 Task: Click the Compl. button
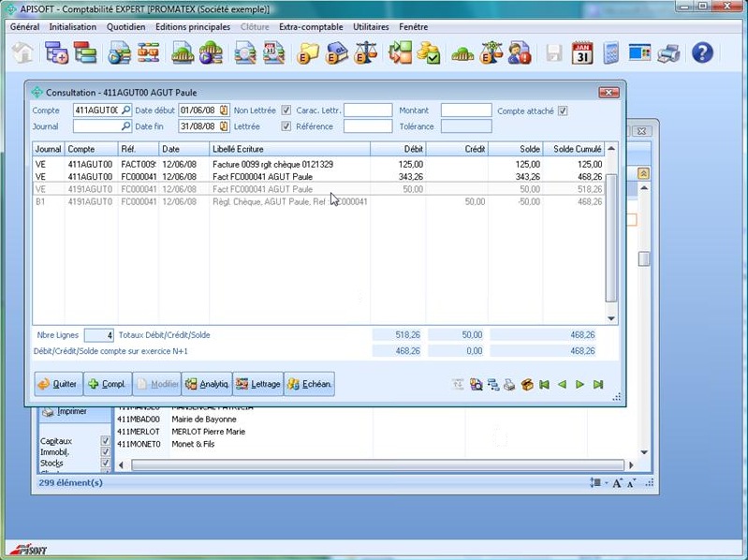tap(108, 384)
